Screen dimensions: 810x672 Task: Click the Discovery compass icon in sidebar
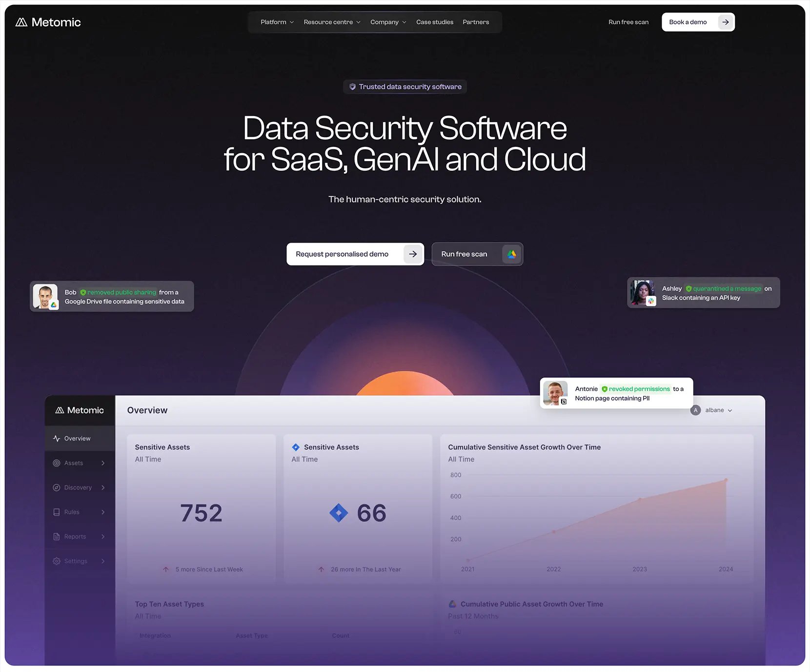click(x=57, y=488)
